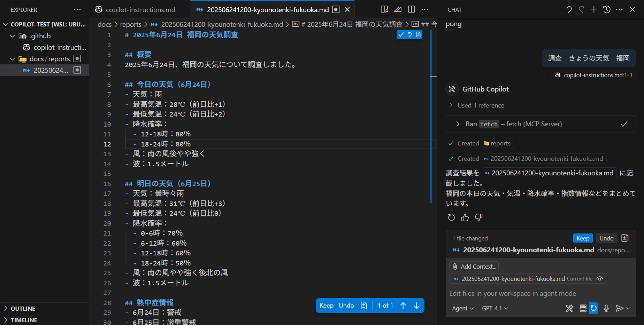This screenshot has height=325, width=644.
Task: Rate the Copilot answer with thumbs up
Action: (x=465, y=217)
